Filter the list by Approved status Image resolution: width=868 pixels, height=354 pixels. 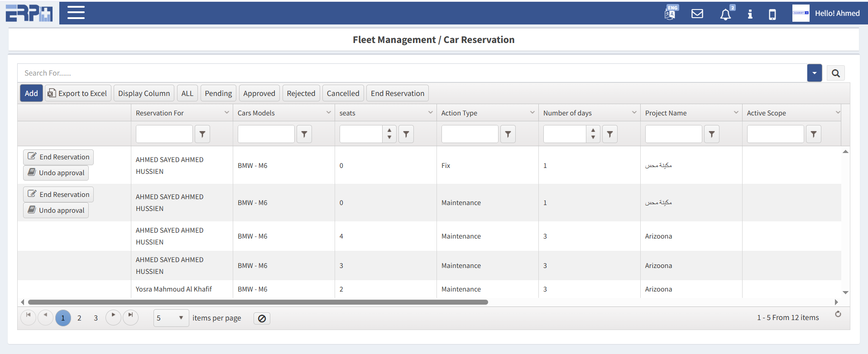tap(259, 93)
